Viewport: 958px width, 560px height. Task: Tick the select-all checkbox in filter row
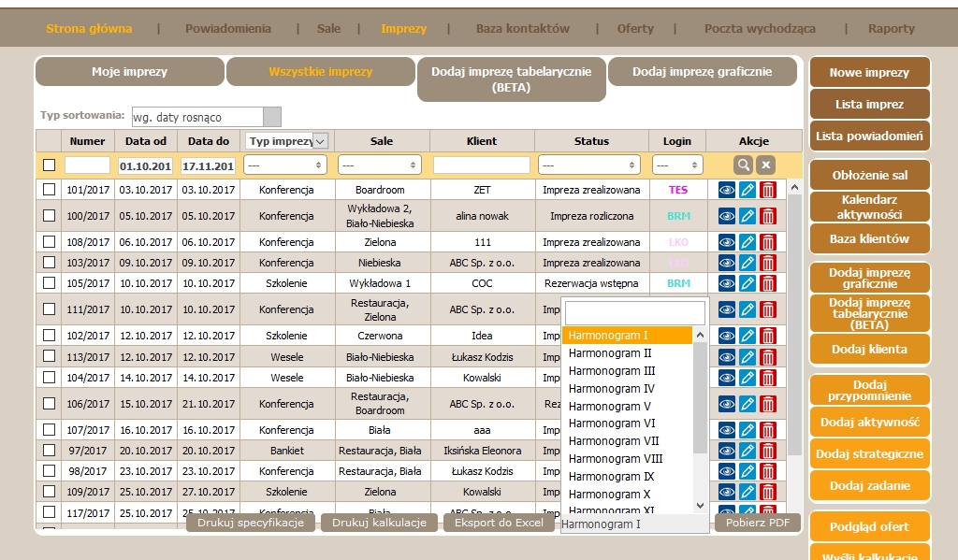49,165
